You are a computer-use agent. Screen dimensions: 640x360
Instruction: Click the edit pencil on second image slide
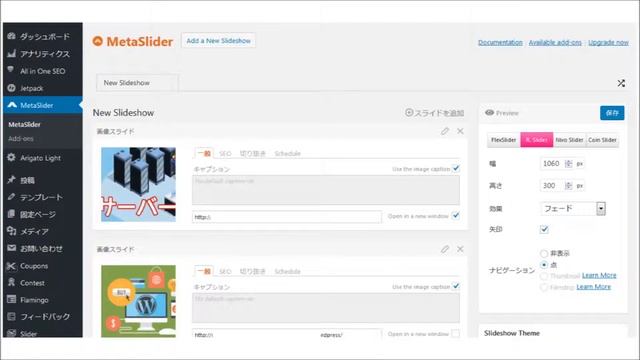[445, 249]
